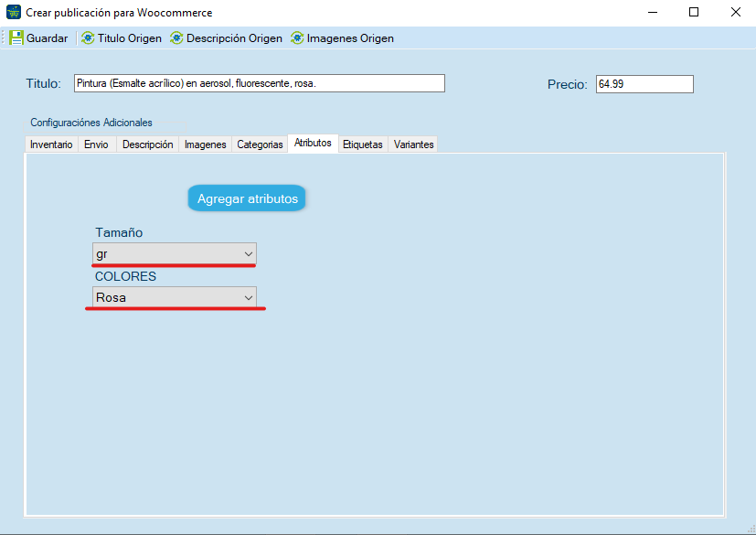Close the Crear publicación window
The width and height of the screenshot is (756, 535).
pyautogui.click(x=736, y=12)
